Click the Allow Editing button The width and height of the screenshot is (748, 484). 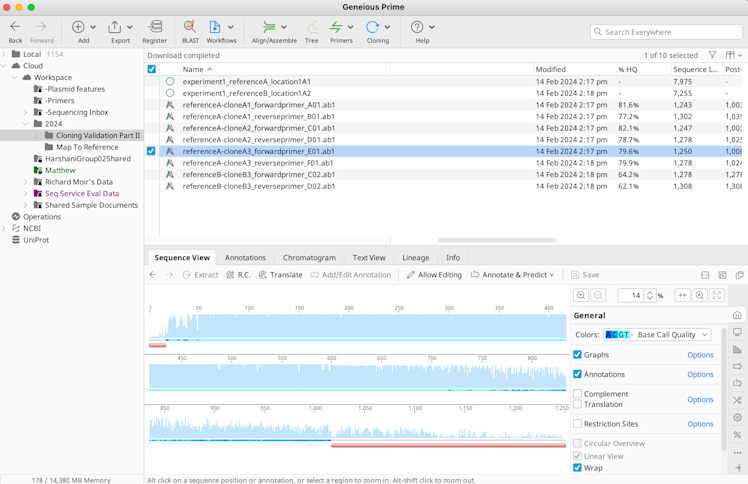(434, 275)
